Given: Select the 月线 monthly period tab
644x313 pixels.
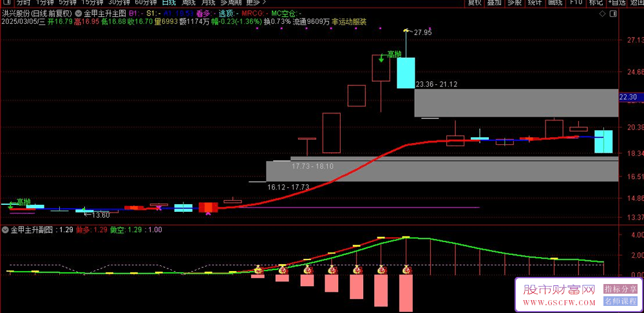Looking at the screenshot, I should click(209, 2).
